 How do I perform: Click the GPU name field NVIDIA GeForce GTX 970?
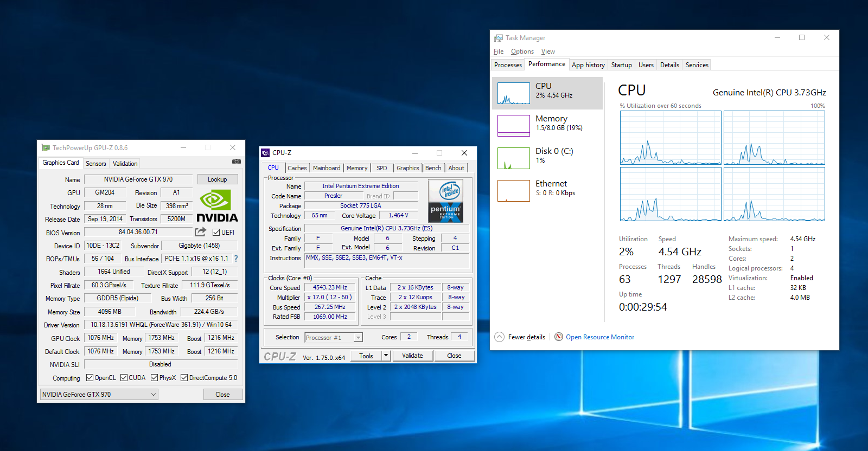coord(138,179)
